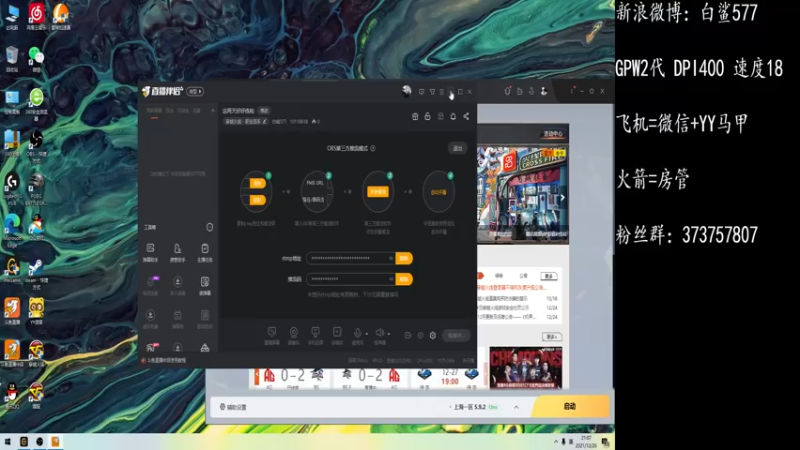Screen dimensions: 800x450
Task: Expand the chevron beside server selector
Action: coord(516,407)
